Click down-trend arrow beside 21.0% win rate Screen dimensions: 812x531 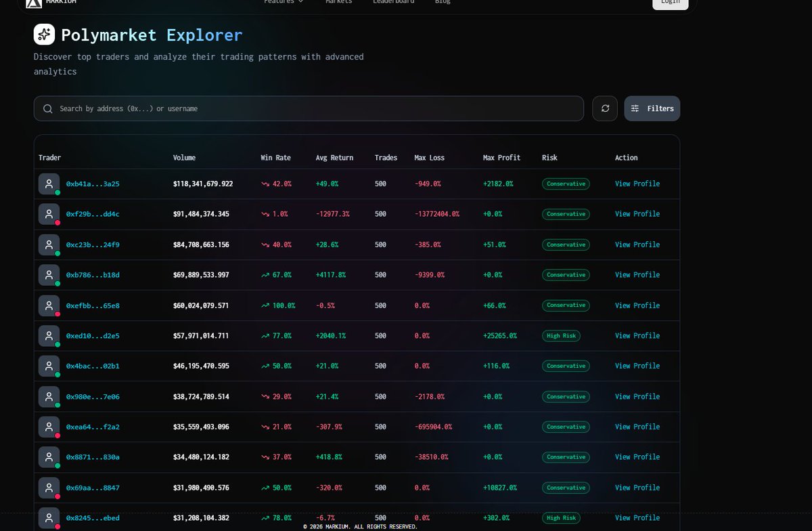(x=265, y=427)
